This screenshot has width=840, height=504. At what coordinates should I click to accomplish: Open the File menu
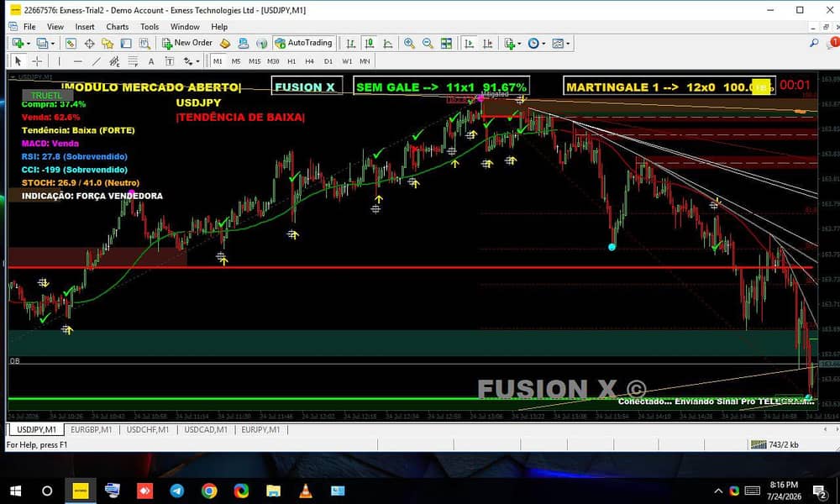[29, 27]
